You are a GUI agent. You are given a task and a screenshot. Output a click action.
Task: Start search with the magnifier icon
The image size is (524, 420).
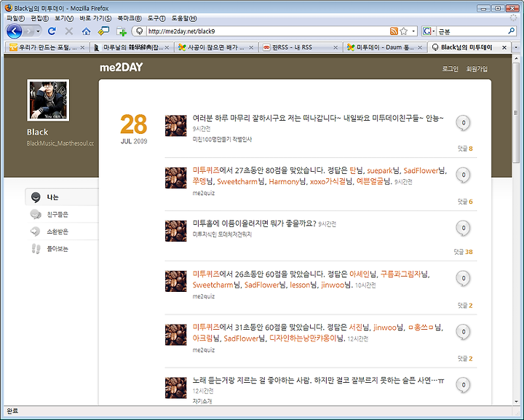point(512,31)
